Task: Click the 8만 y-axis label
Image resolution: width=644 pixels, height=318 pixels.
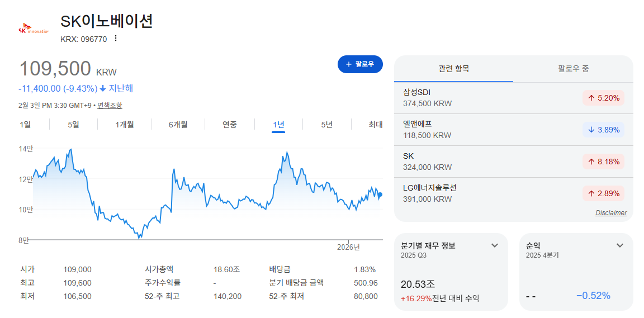Action: pyautogui.click(x=24, y=240)
